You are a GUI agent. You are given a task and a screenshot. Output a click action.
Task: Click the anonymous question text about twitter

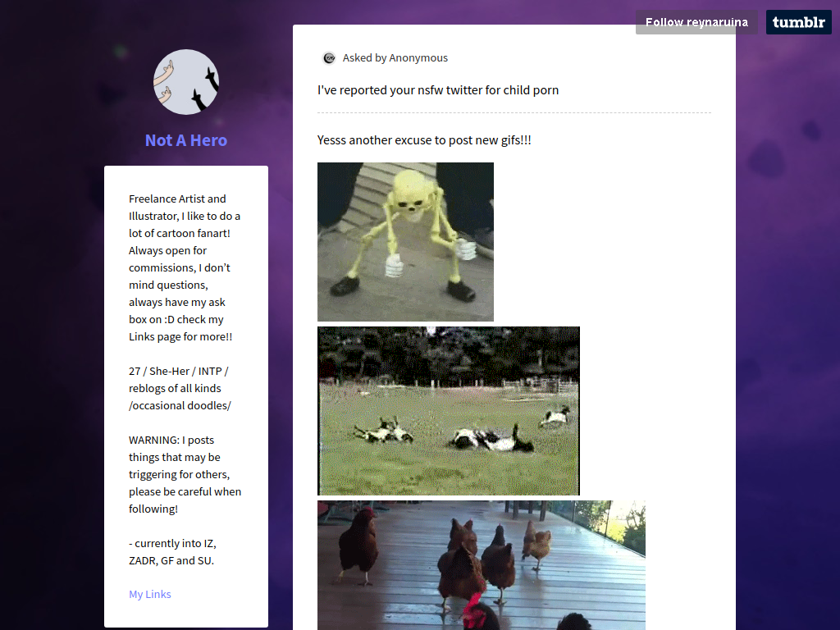click(x=438, y=90)
